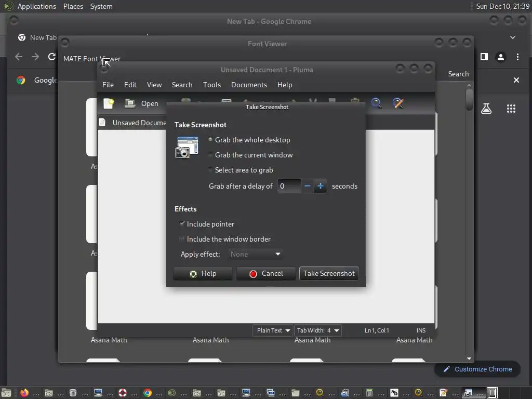The height and width of the screenshot is (399, 532).
Task: Open the Applications menu in top panel
Action: (37, 6)
